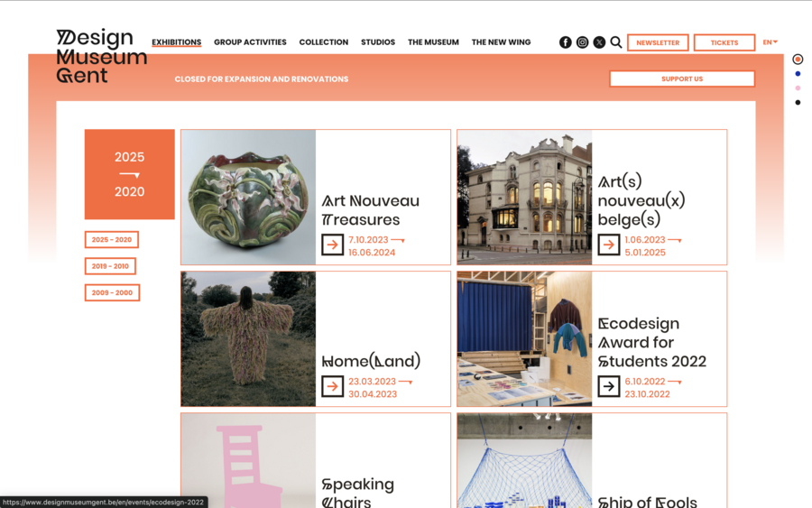Click the Newsletter button
Screen dimensions: 812x508
pos(658,42)
